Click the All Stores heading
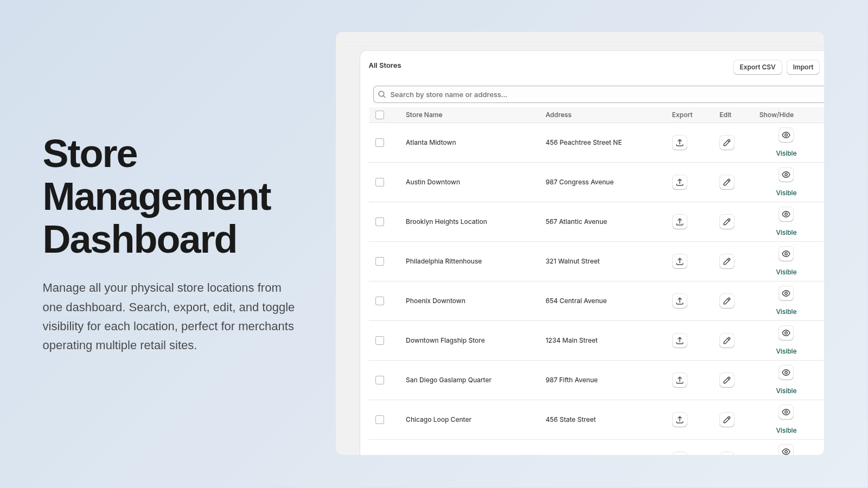The height and width of the screenshot is (488, 868). (x=385, y=66)
